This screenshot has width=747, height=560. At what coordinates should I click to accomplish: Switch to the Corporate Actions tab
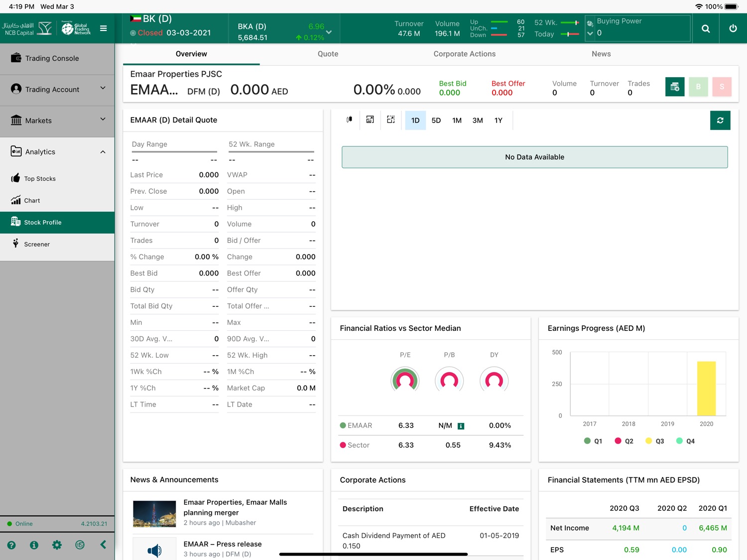[x=465, y=54]
